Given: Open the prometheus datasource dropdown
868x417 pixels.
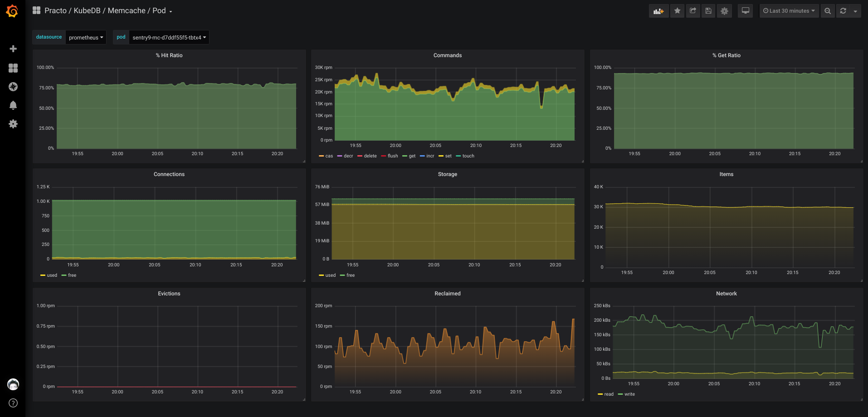Looking at the screenshot, I should click(86, 37).
